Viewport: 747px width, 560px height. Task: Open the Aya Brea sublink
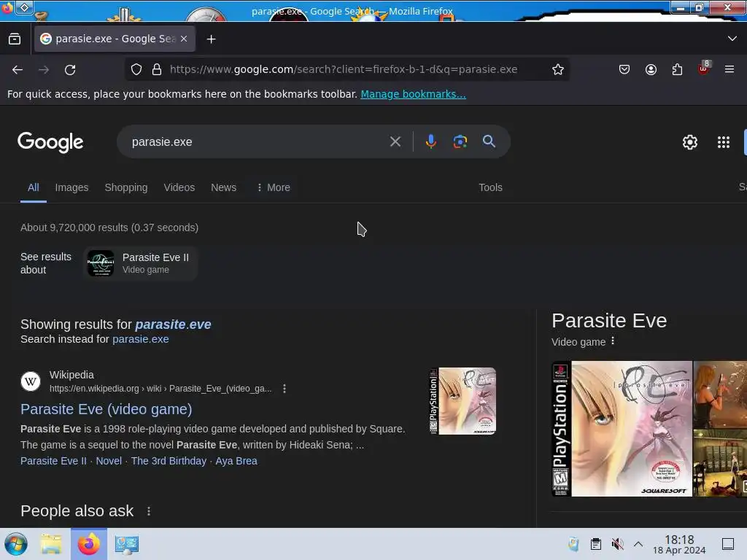[x=236, y=461]
